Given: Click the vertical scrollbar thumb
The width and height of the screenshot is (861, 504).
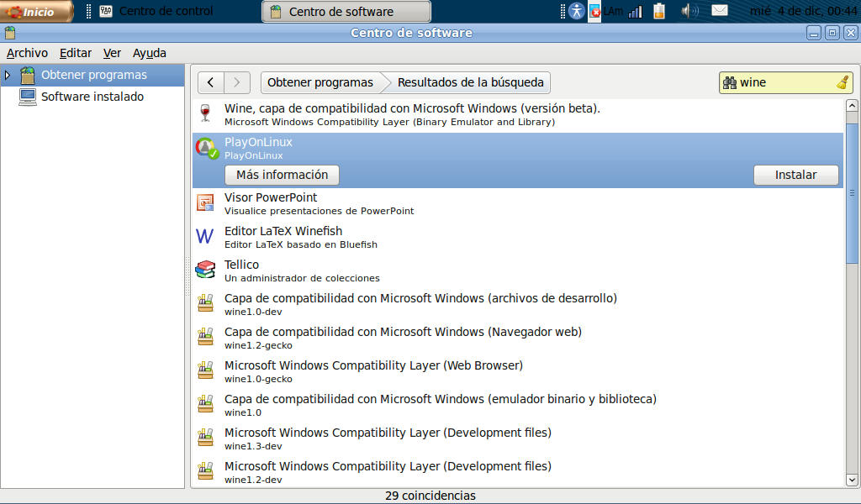Looking at the screenshot, I should point(852,193).
